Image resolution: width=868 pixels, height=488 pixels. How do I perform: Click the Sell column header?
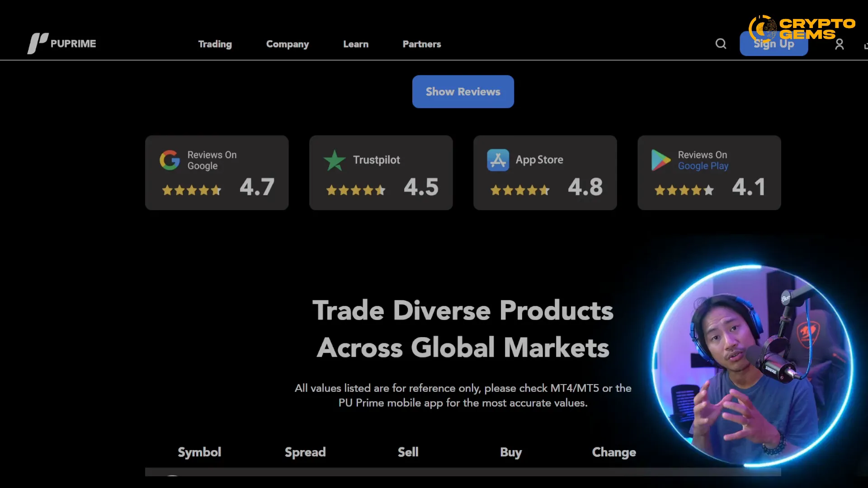coord(408,452)
